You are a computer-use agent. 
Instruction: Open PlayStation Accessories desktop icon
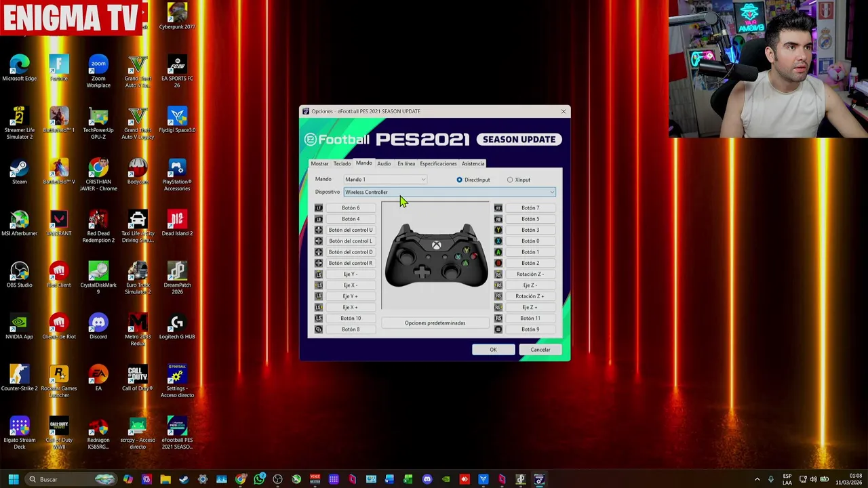(177, 175)
